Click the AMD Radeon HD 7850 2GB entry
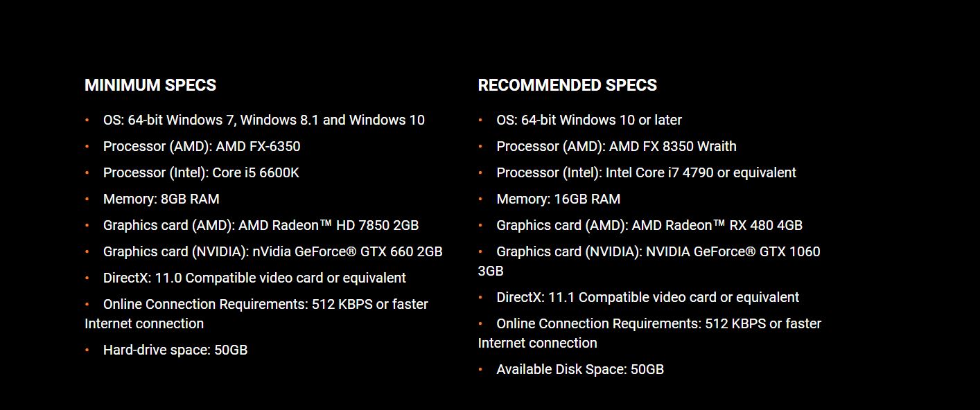980x410 pixels. 261,225
